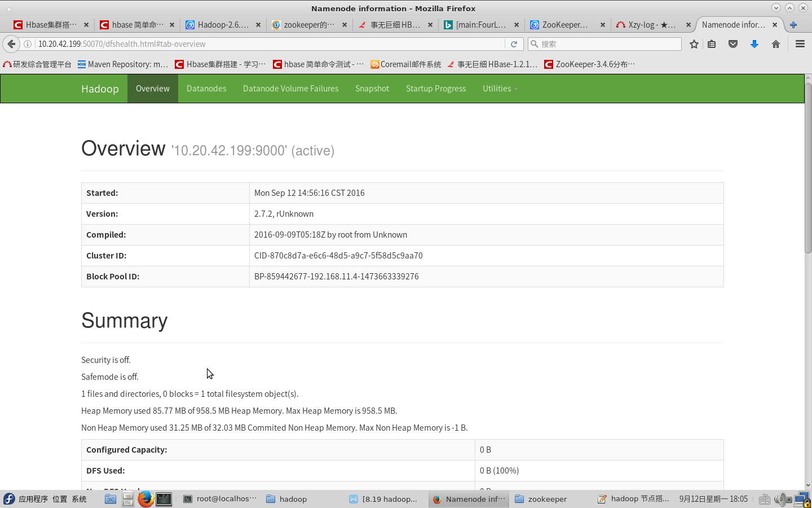Click the page vertical scrollbar thumb

click(808, 168)
